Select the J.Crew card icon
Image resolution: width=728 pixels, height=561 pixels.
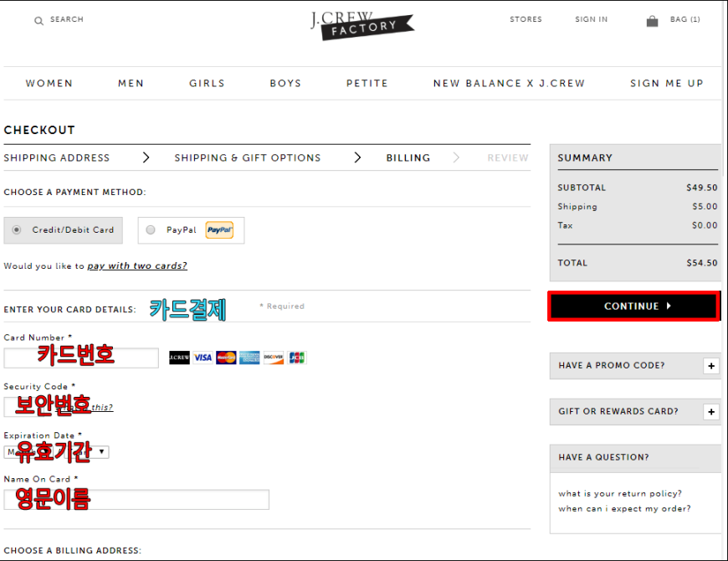coord(179,358)
